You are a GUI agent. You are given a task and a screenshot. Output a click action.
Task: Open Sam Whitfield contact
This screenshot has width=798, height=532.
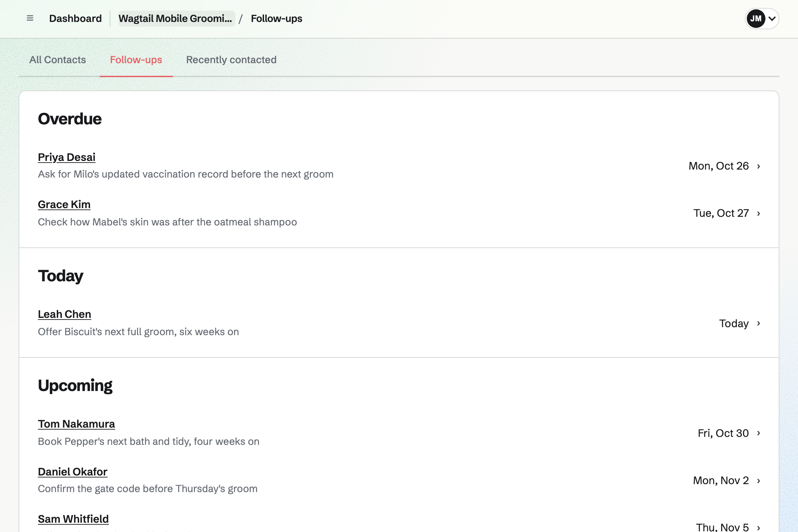click(x=73, y=519)
